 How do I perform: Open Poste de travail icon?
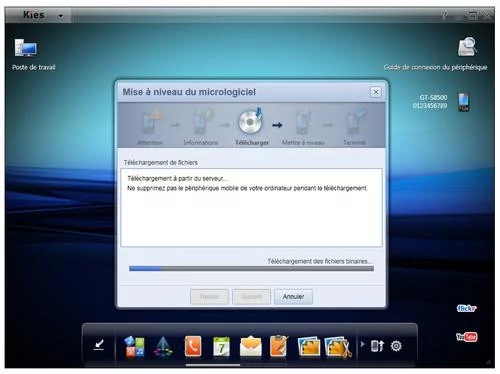[26, 49]
